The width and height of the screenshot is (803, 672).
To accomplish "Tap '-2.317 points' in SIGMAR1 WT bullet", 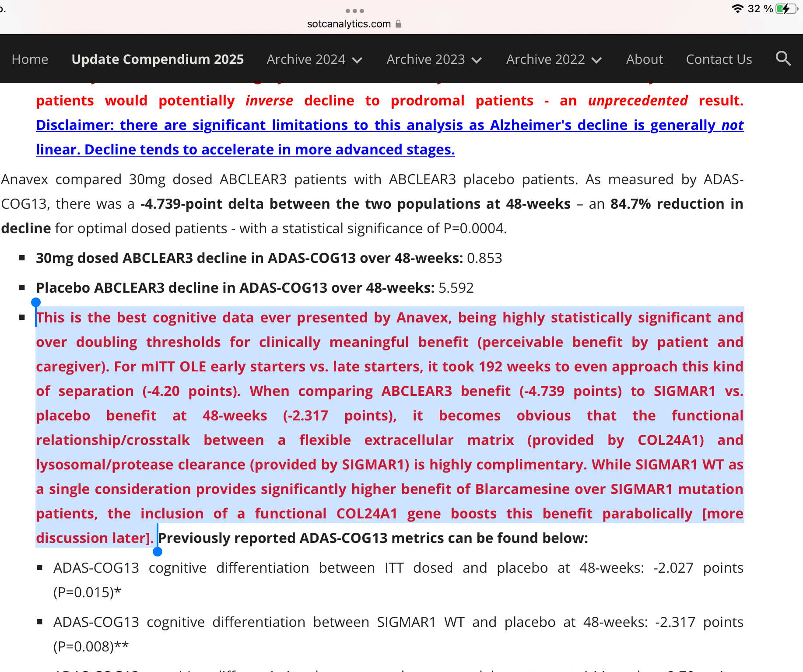I will (699, 622).
